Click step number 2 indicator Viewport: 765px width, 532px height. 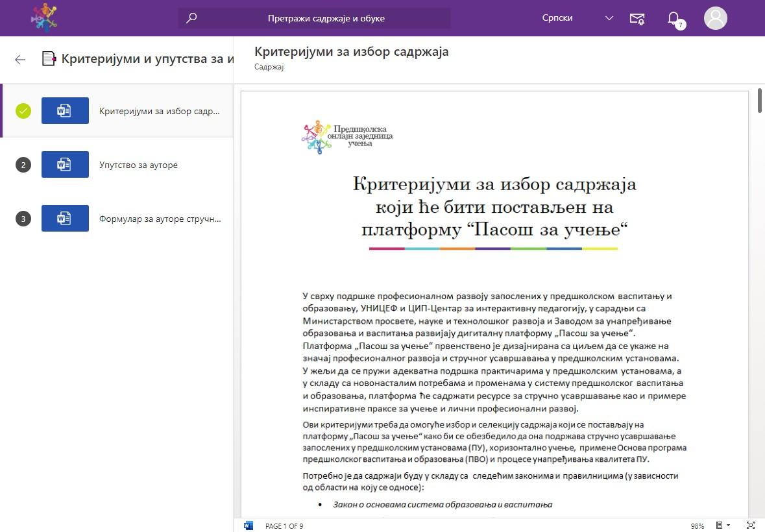23,165
